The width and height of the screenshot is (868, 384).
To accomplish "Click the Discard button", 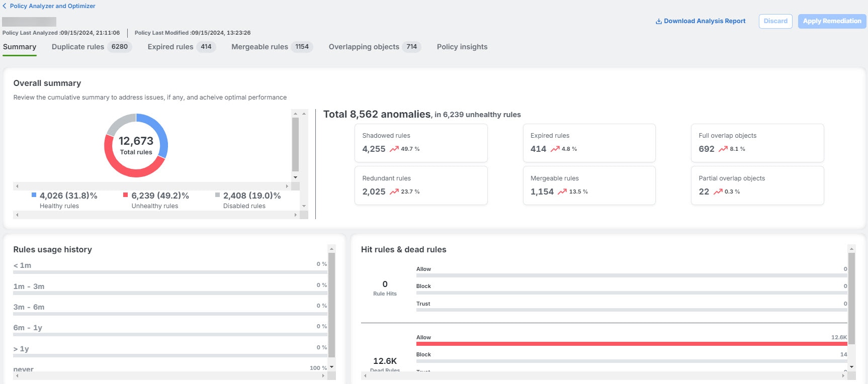I will coord(775,21).
